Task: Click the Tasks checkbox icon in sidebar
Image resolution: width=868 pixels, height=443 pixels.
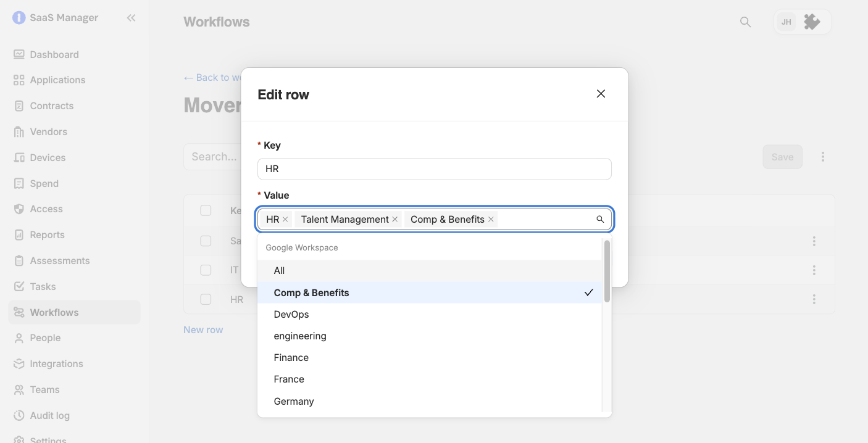Action: (19, 287)
